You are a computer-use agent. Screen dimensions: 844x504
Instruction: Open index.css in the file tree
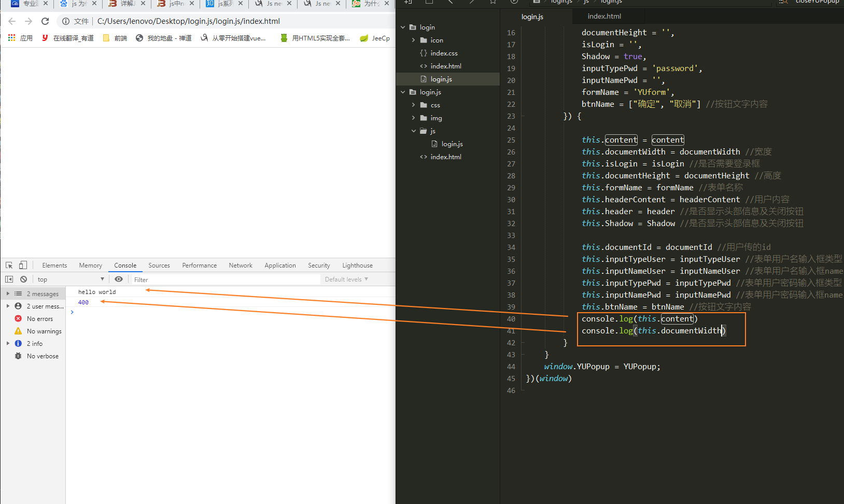pyautogui.click(x=444, y=53)
